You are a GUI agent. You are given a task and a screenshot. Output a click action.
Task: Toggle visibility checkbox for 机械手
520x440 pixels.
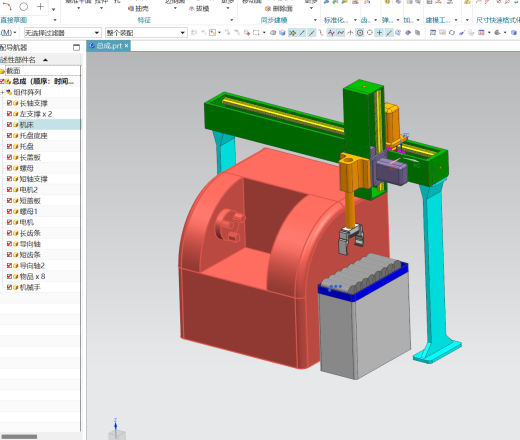click(9, 287)
